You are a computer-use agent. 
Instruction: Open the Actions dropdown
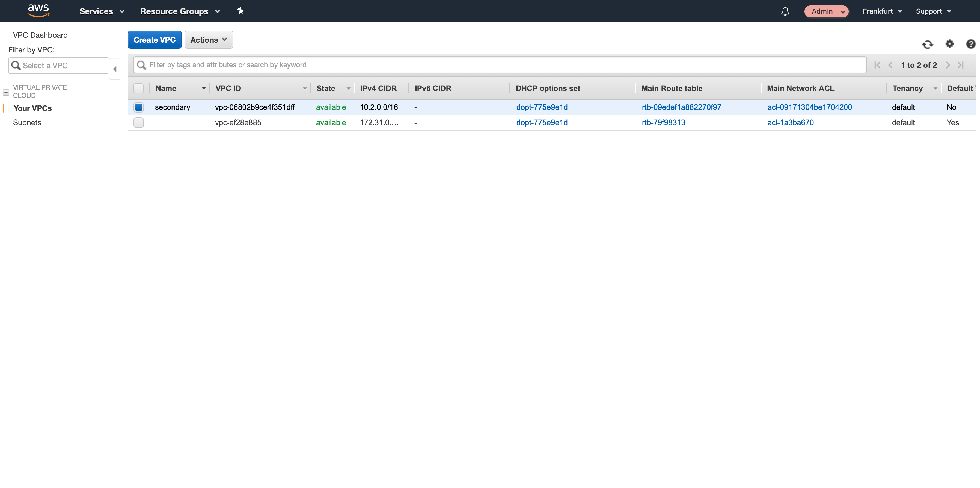(x=209, y=40)
